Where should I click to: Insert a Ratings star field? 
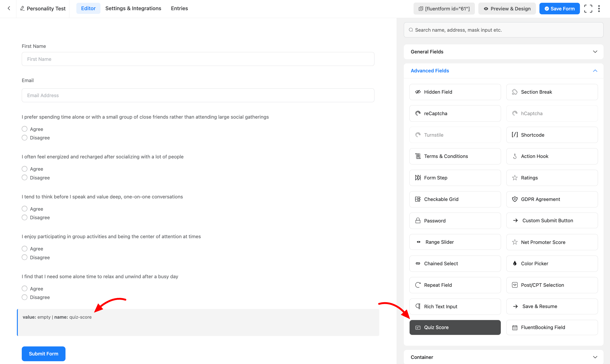click(552, 178)
